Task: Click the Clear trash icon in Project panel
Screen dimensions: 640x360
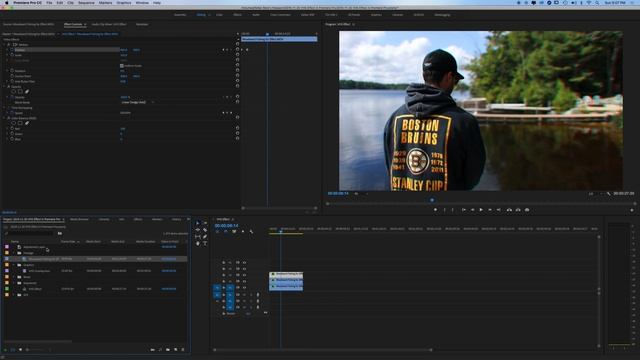Action: [x=183, y=350]
